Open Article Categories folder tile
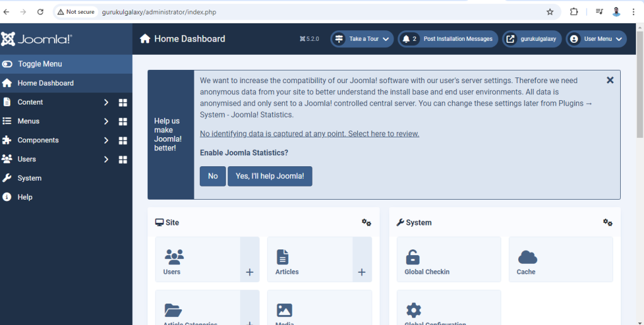 click(x=198, y=307)
